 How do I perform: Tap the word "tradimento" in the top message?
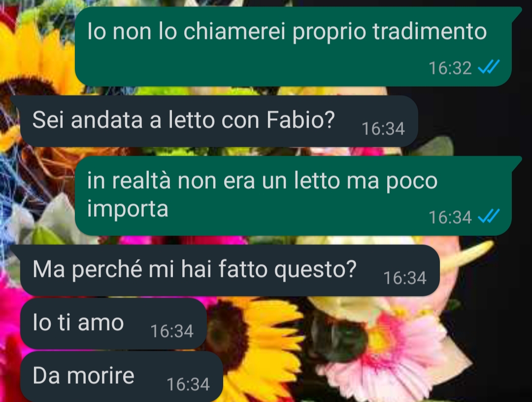pos(430,31)
